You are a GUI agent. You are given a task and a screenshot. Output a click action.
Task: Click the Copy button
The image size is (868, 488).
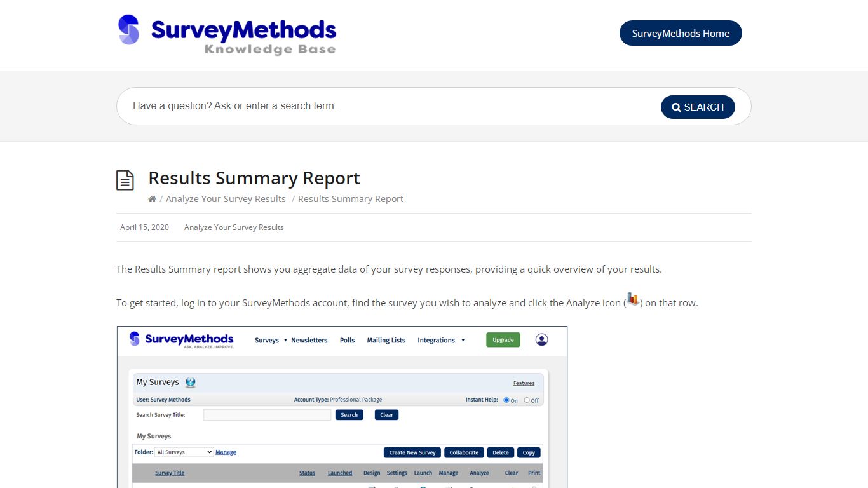tap(529, 452)
